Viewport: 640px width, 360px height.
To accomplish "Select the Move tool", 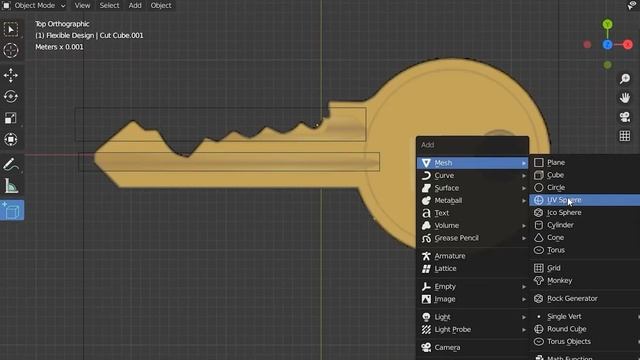I will click(11, 75).
